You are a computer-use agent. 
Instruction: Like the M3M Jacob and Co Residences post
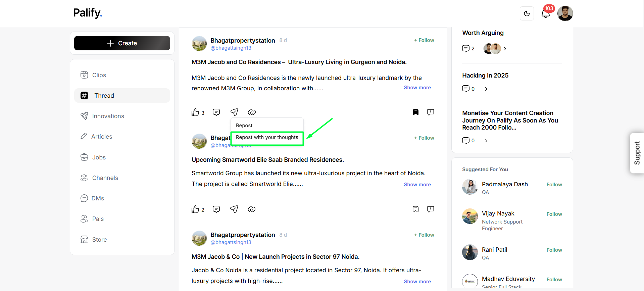(x=195, y=112)
